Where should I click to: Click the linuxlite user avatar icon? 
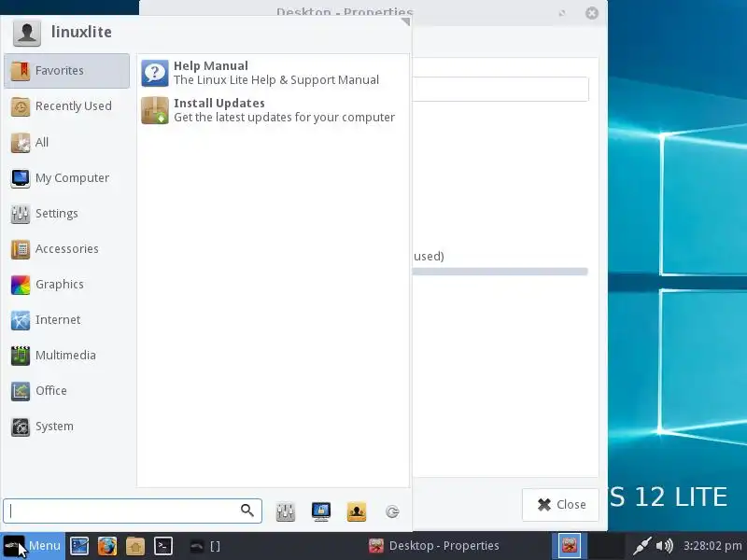coord(27,33)
